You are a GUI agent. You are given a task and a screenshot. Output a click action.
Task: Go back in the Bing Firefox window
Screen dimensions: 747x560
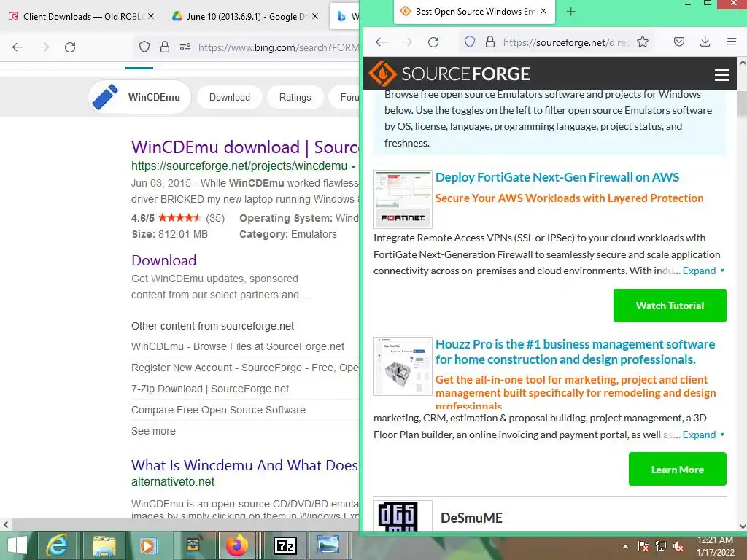tap(18, 47)
